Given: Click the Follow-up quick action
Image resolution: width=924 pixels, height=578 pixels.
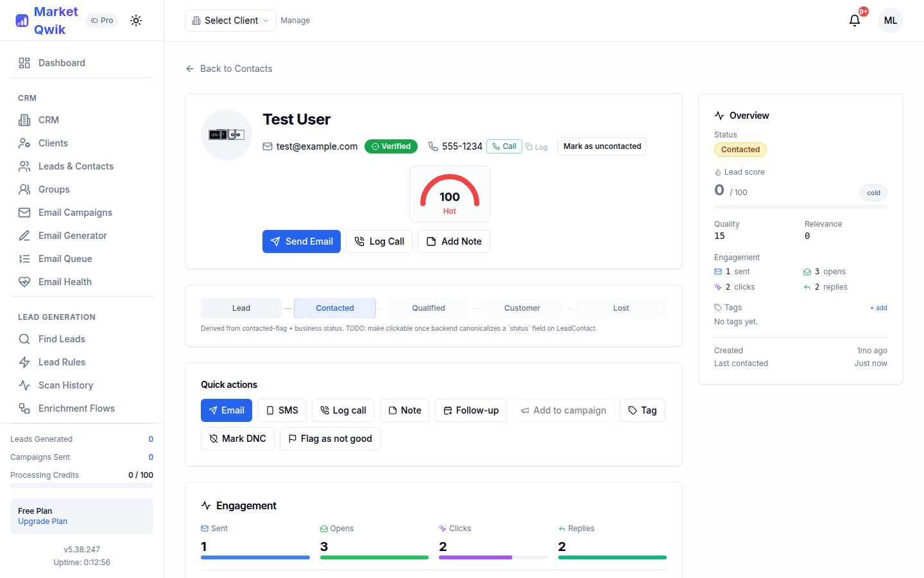Looking at the screenshot, I should coord(471,410).
